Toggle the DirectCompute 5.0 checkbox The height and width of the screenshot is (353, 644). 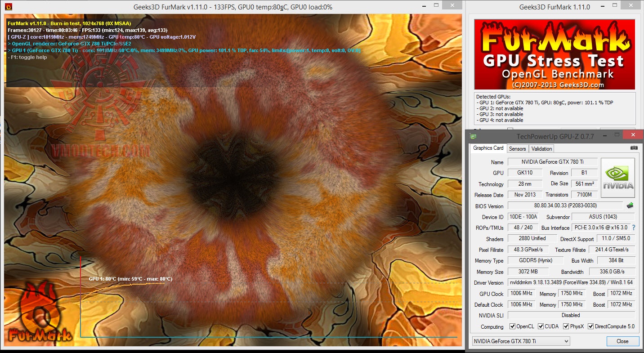pyautogui.click(x=591, y=326)
